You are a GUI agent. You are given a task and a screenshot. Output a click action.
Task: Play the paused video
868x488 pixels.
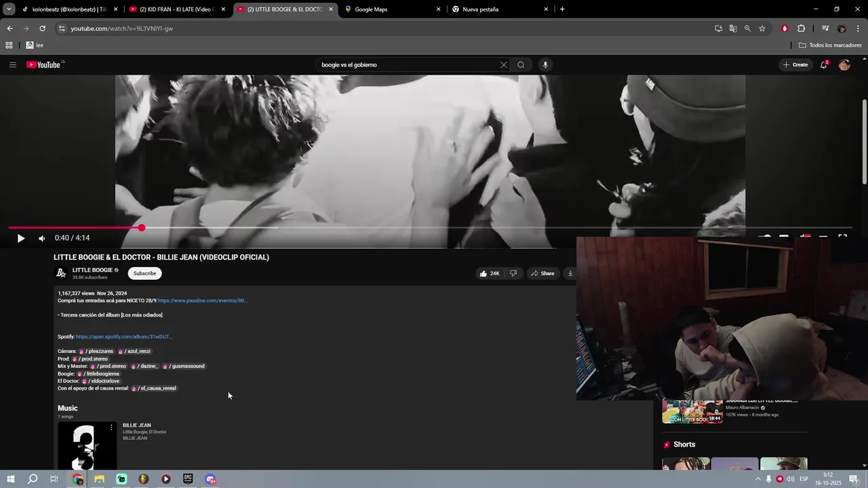point(20,238)
